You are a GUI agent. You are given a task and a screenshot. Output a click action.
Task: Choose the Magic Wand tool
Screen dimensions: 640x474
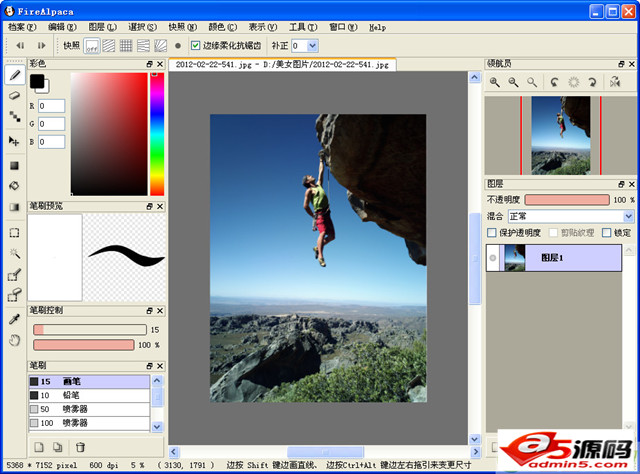pos(14,253)
